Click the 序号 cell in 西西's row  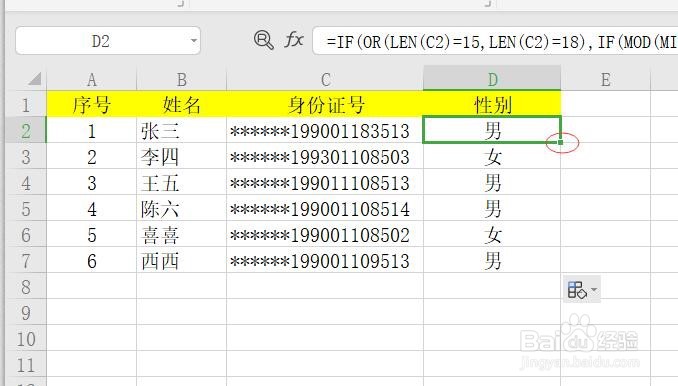92,260
